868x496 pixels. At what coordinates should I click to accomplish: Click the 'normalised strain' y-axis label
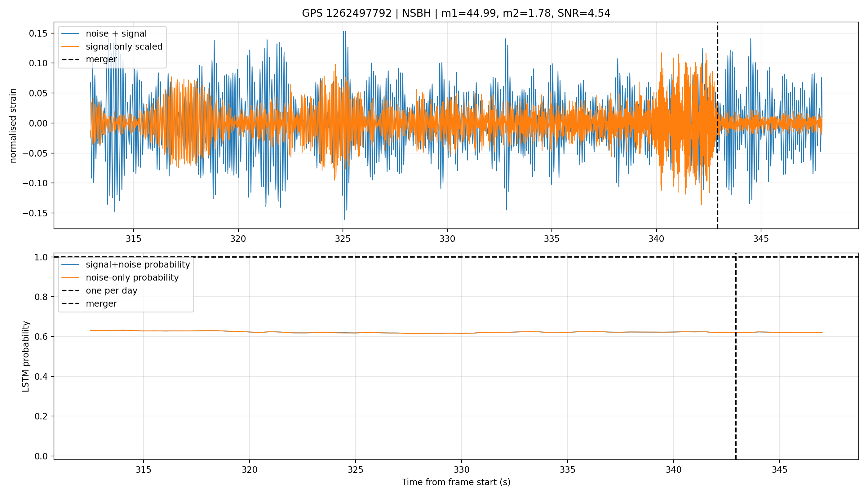(13, 126)
